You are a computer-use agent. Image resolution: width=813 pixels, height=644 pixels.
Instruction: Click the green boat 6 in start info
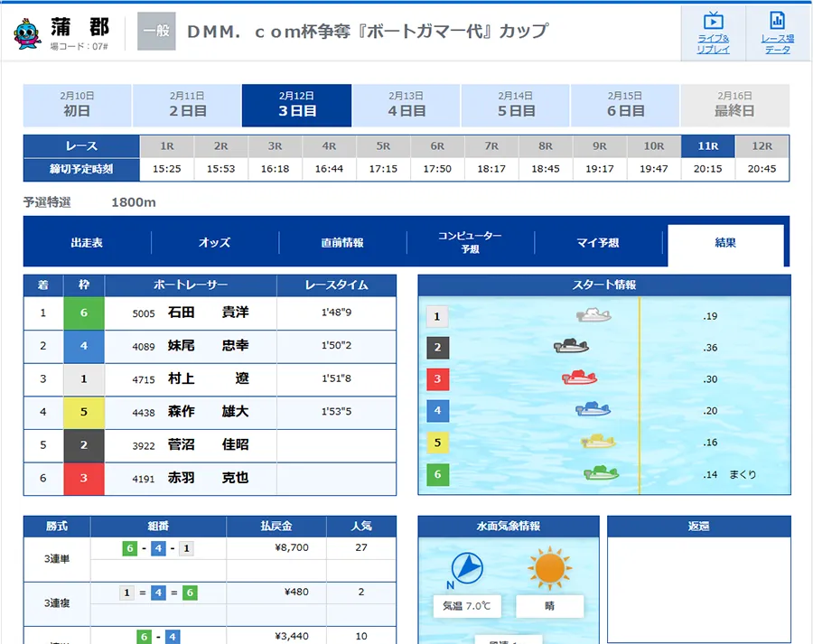tap(601, 472)
